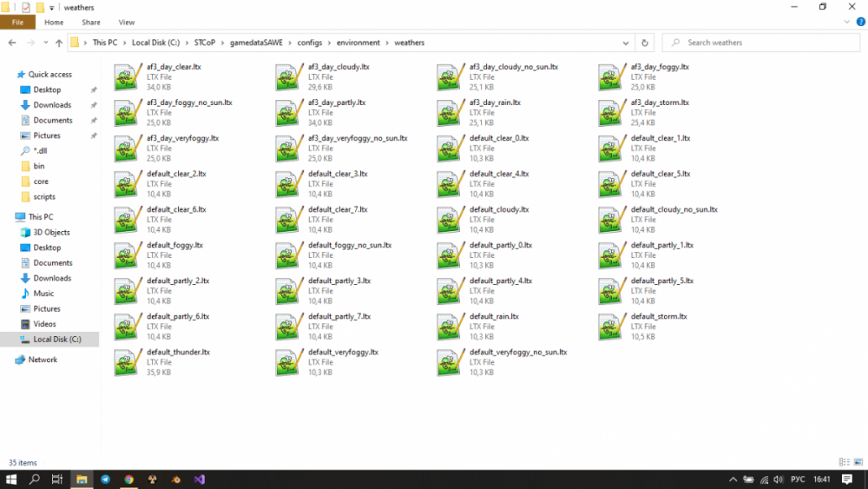Open Telegram from the taskbar
The image size is (868, 489).
[x=105, y=479]
